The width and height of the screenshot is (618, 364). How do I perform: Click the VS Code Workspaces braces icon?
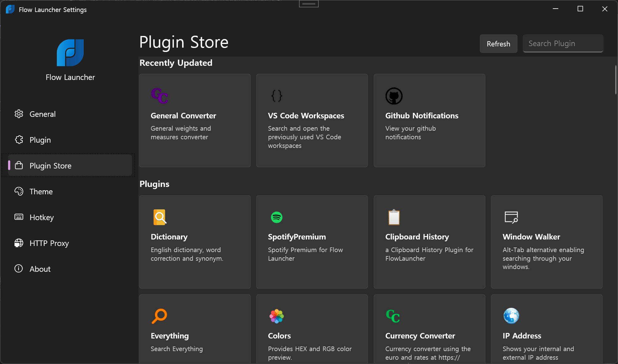point(277,96)
